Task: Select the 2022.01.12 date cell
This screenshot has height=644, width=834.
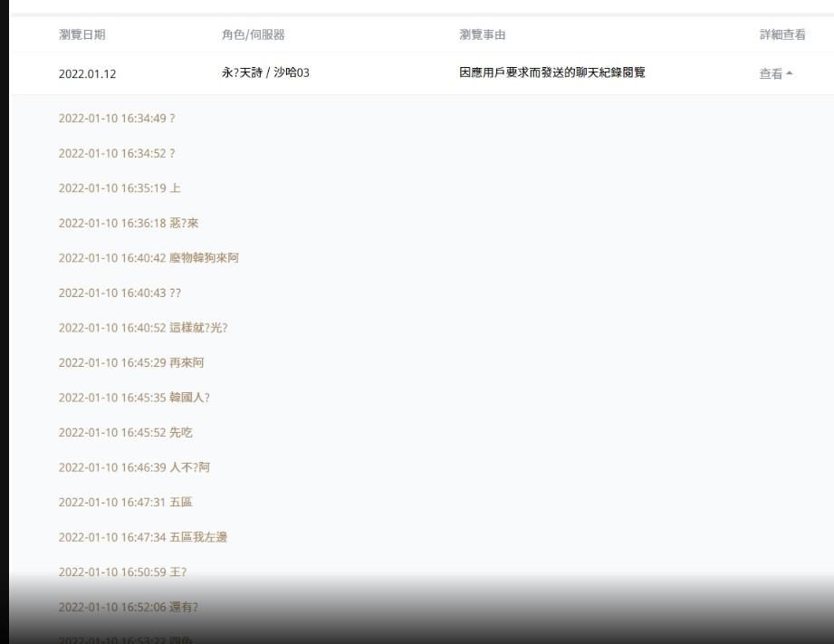Action: pyautogui.click(x=87, y=74)
